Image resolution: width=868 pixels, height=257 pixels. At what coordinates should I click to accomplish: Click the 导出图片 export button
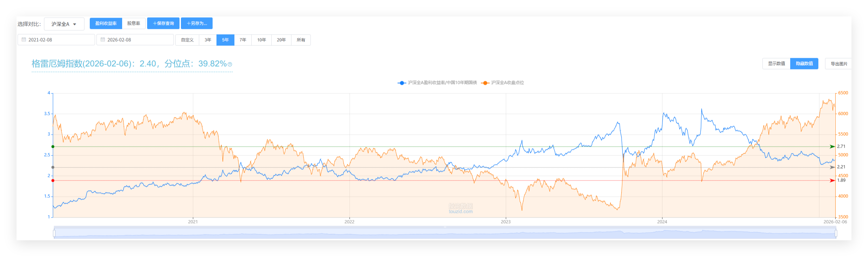(839, 64)
